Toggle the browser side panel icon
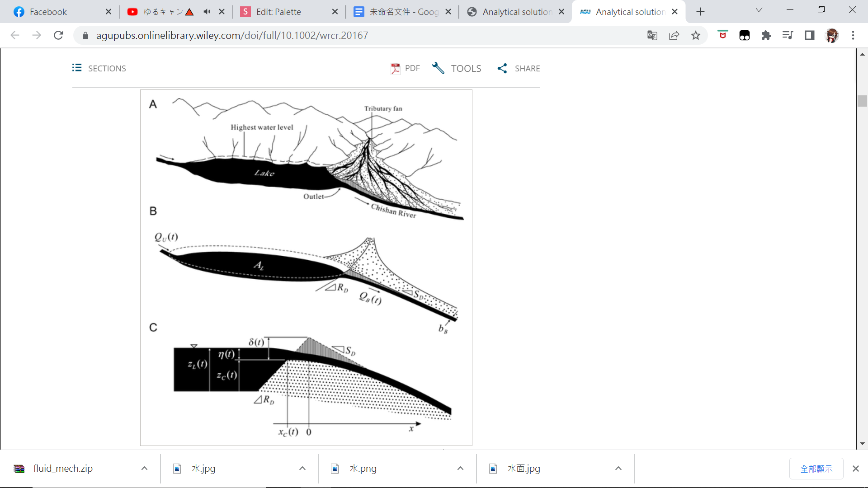 pyautogui.click(x=810, y=35)
